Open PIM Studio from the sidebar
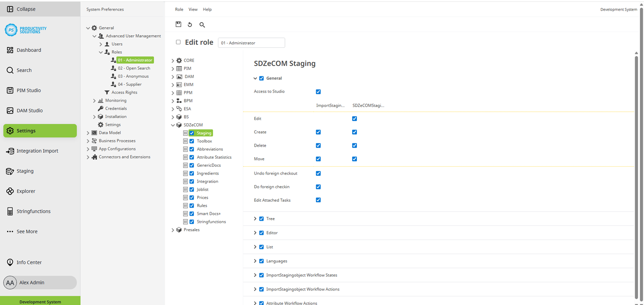This screenshot has width=644, height=305. [x=29, y=90]
